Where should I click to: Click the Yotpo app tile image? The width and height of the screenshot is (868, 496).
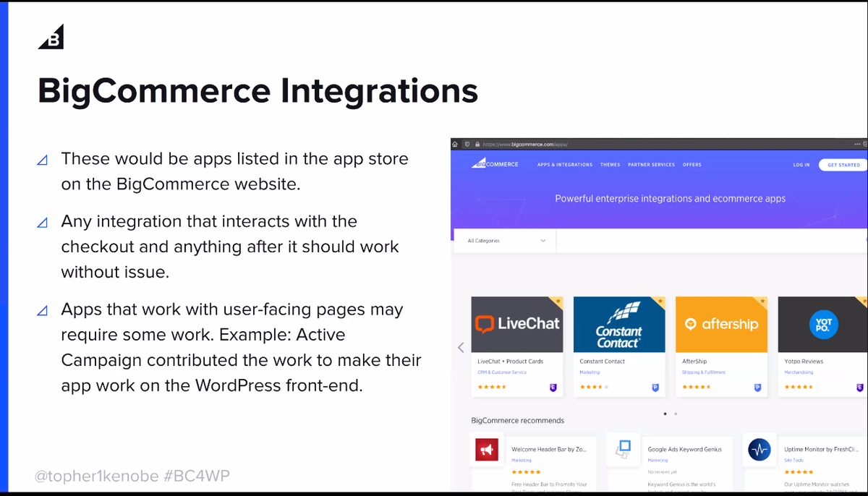tap(822, 324)
